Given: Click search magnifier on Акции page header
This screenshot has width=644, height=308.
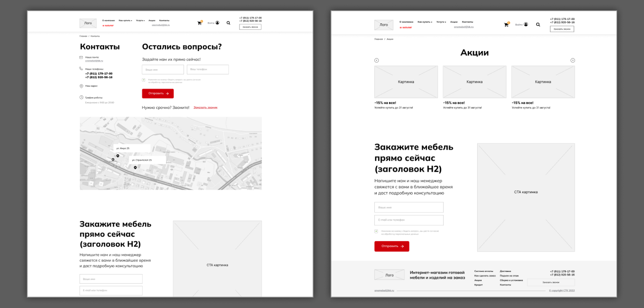Looking at the screenshot, I should point(538,25).
